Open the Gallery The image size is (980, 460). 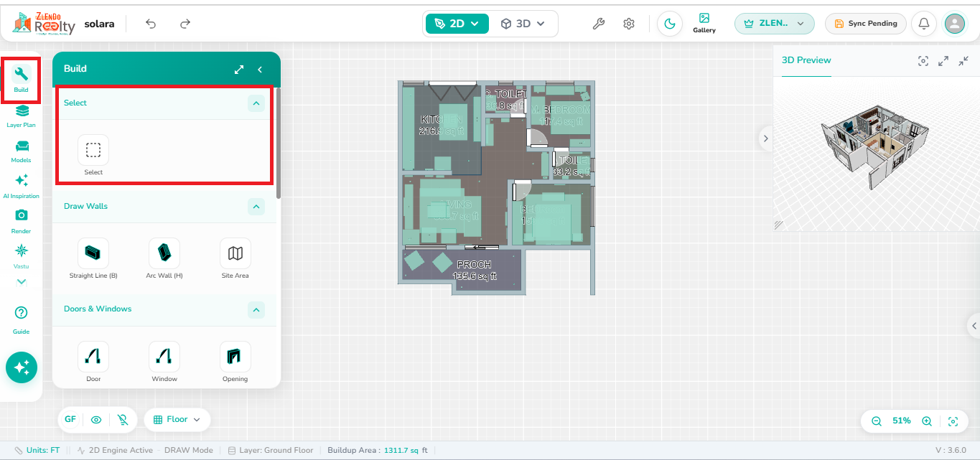704,24
